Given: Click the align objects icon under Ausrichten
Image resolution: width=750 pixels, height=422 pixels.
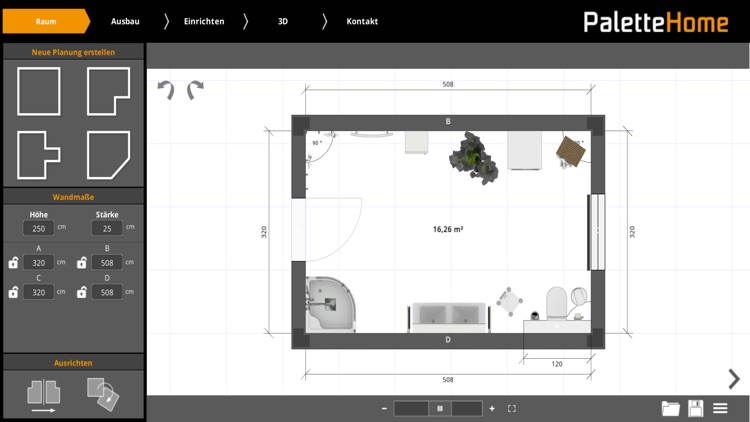Looking at the screenshot, I should pos(44,396).
